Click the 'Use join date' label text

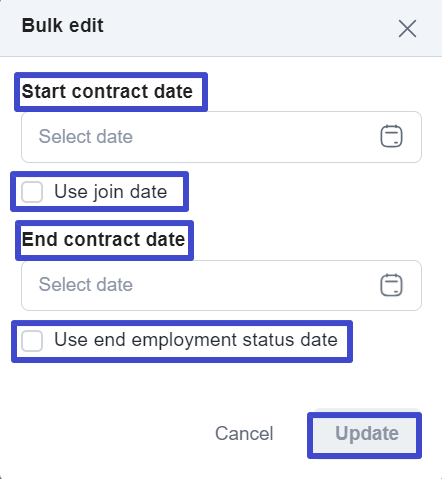(111, 192)
